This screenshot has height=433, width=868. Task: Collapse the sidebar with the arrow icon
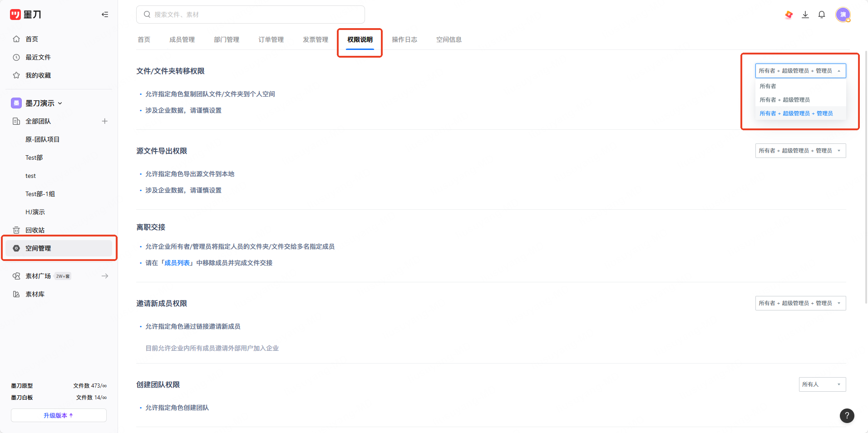[105, 15]
